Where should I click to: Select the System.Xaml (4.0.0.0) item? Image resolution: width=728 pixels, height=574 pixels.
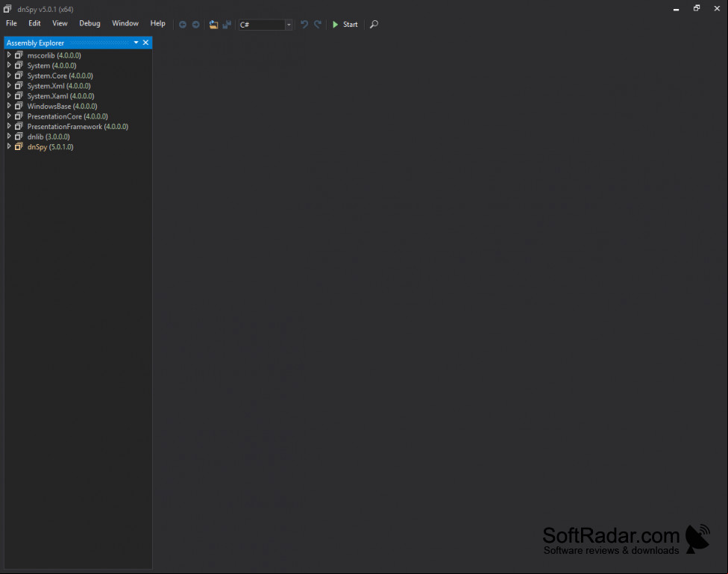click(60, 96)
